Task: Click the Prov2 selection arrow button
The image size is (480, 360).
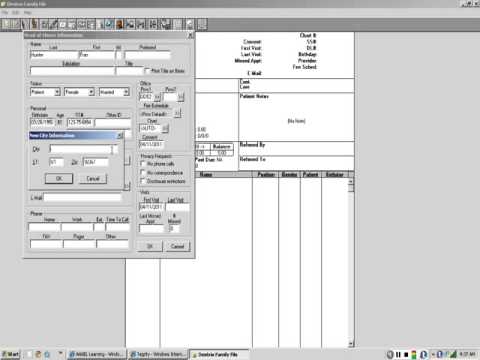Action: [181, 97]
